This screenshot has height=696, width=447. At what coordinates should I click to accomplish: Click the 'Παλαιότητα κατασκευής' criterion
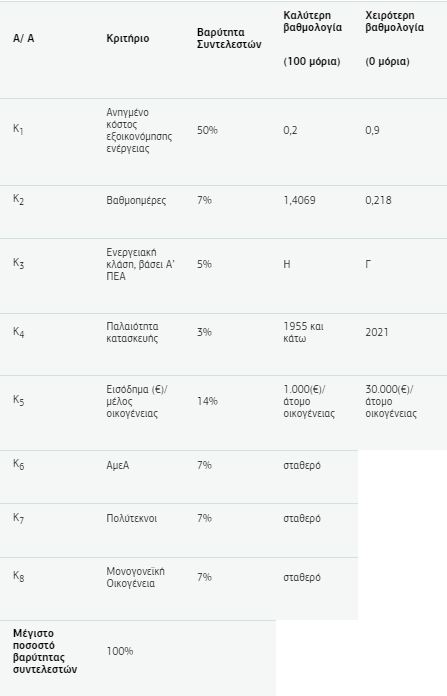pos(132,332)
